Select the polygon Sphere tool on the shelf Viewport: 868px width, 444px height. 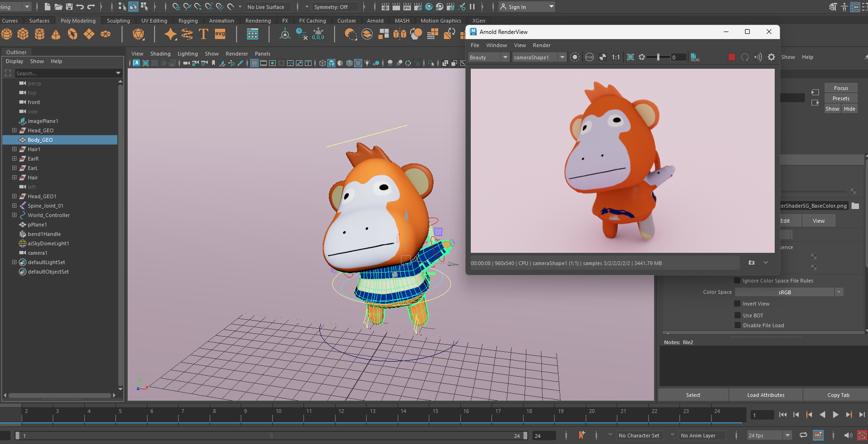coord(7,34)
